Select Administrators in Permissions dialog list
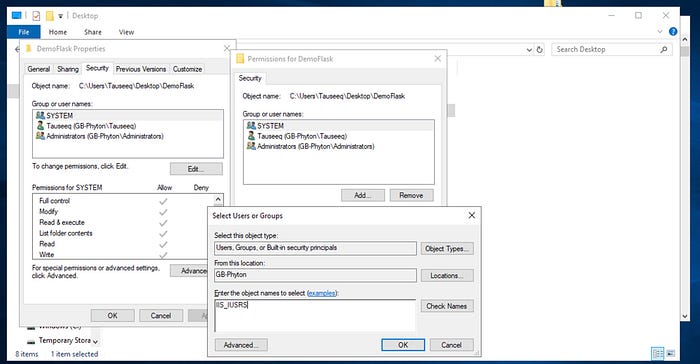This screenshot has height=364, width=700. coord(339,146)
